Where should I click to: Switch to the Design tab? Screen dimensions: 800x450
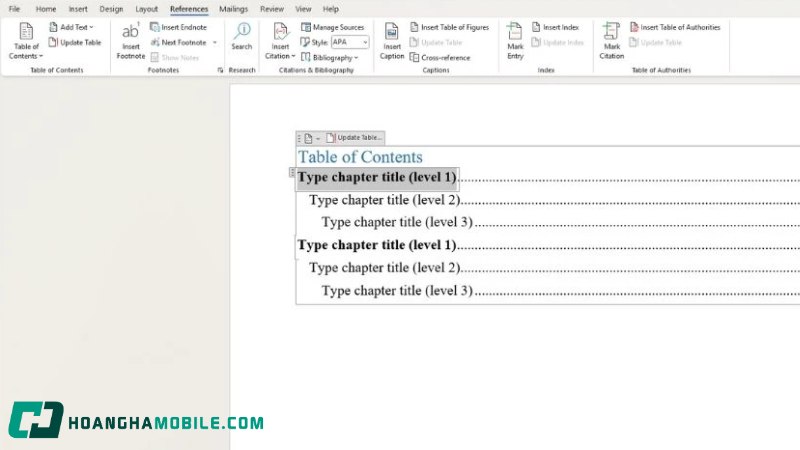click(111, 9)
